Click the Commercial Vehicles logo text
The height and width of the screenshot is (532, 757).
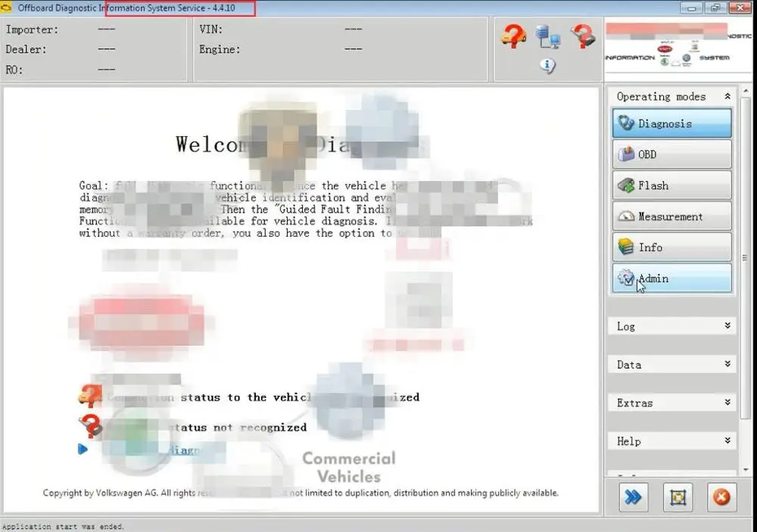click(348, 468)
